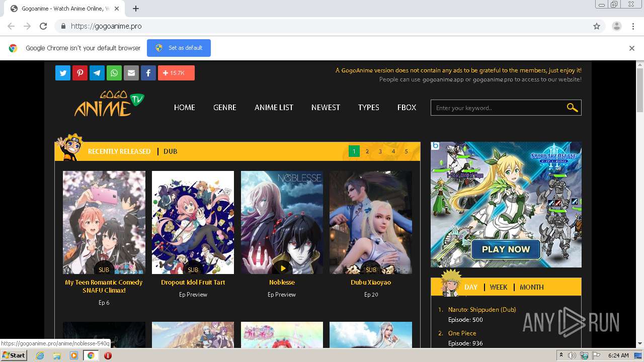Go to page 5 of releases

coord(407,151)
